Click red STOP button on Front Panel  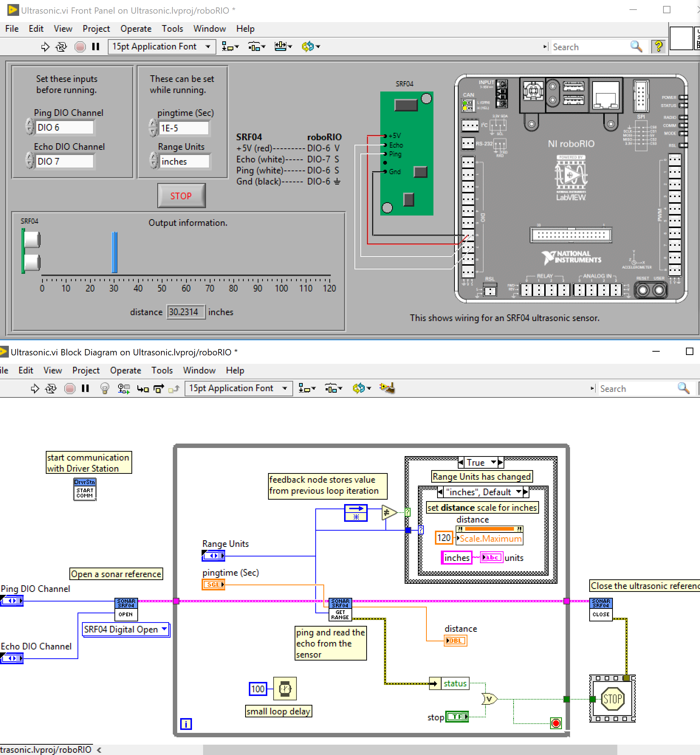pos(181,196)
